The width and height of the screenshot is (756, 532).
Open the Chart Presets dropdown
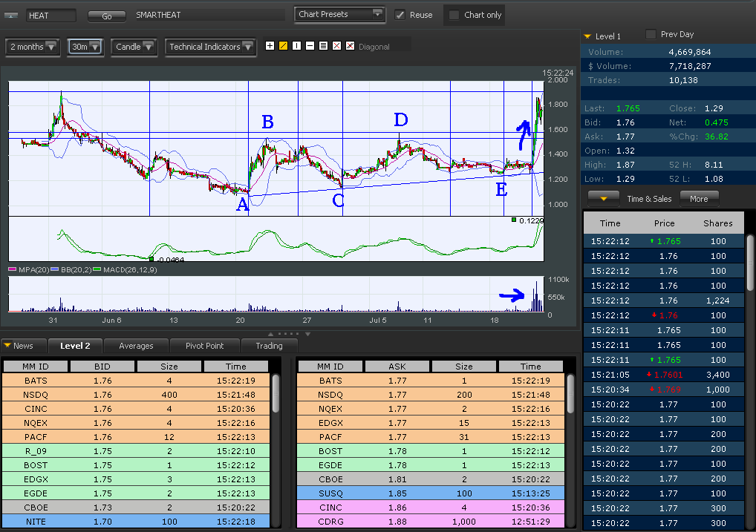tap(339, 14)
